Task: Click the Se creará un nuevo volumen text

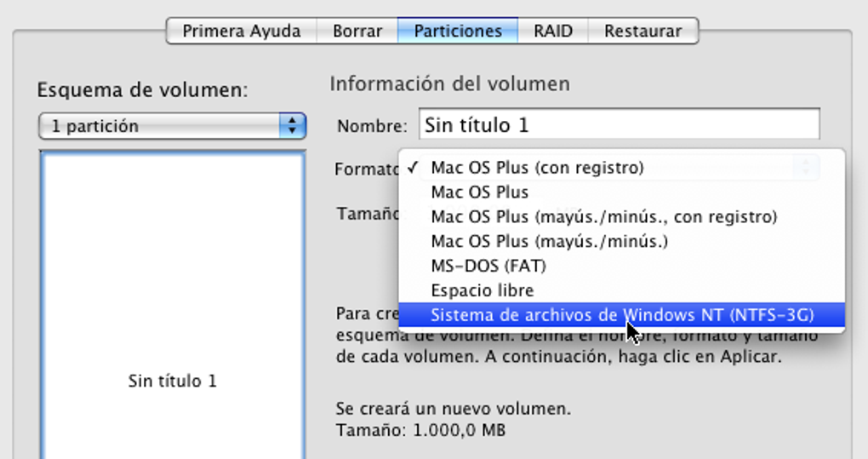Action: pos(454,409)
